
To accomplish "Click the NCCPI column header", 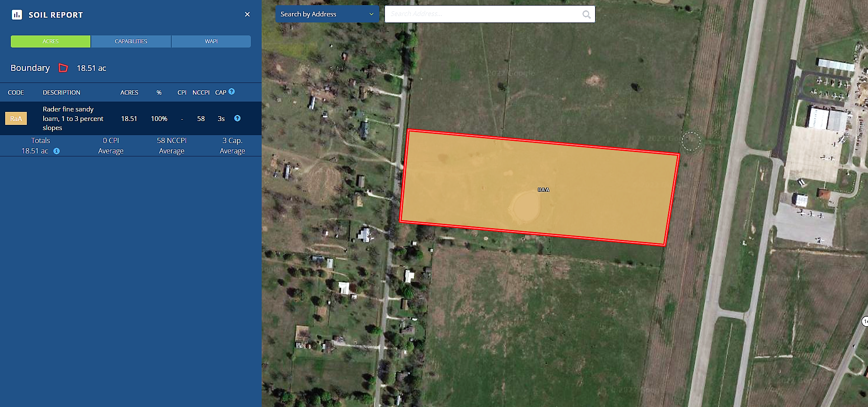I will point(201,92).
